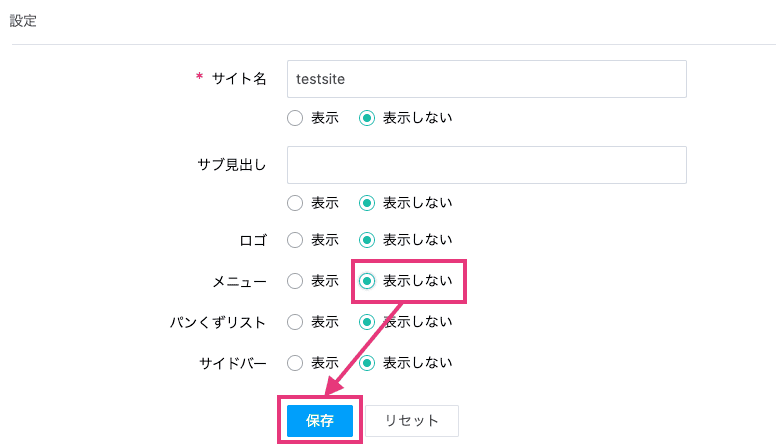776x446 pixels.
Task: Click the サイト名 field label
Action: (239, 79)
